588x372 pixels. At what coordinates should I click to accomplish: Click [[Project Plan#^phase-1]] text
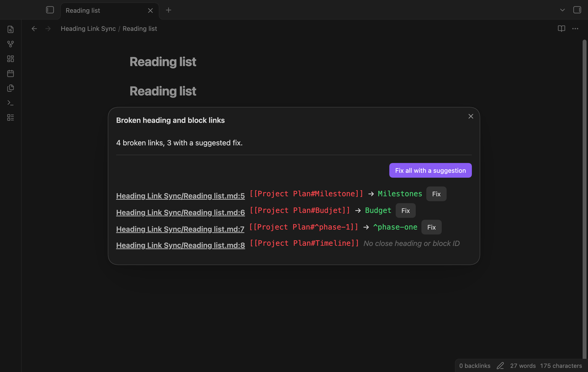tap(304, 227)
